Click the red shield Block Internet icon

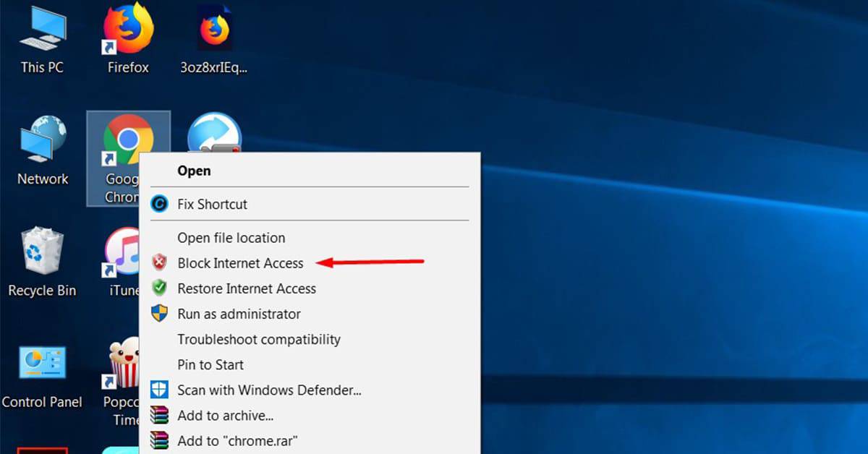click(x=159, y=262)
